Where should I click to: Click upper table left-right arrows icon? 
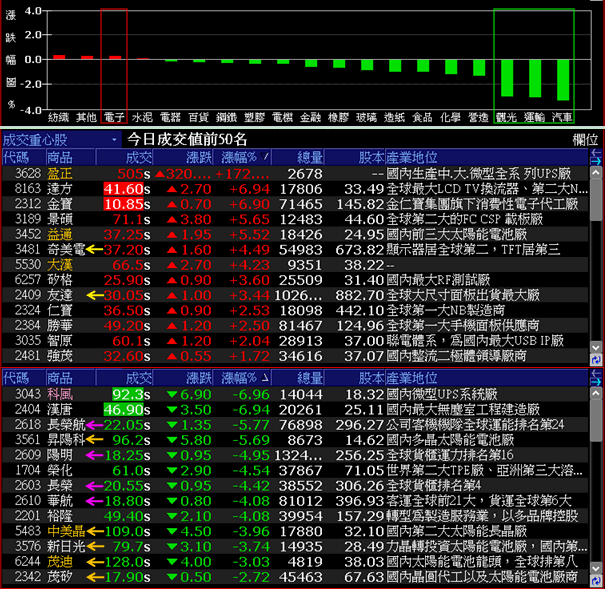coord(596,157)
